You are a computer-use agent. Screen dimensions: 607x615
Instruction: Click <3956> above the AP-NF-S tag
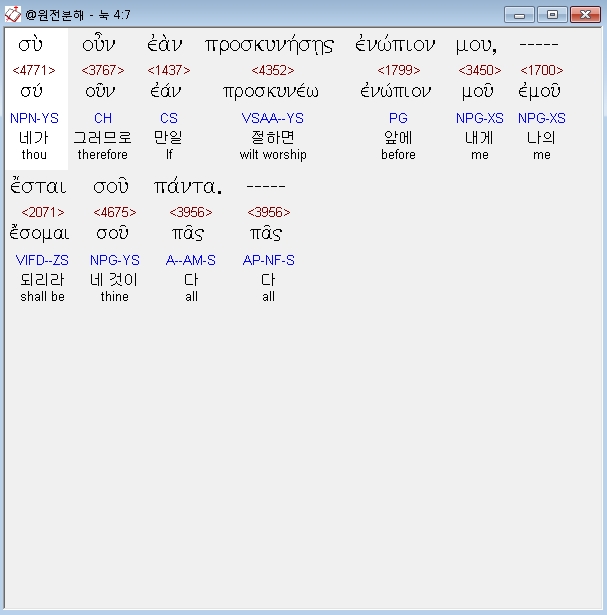click(269, 212)
